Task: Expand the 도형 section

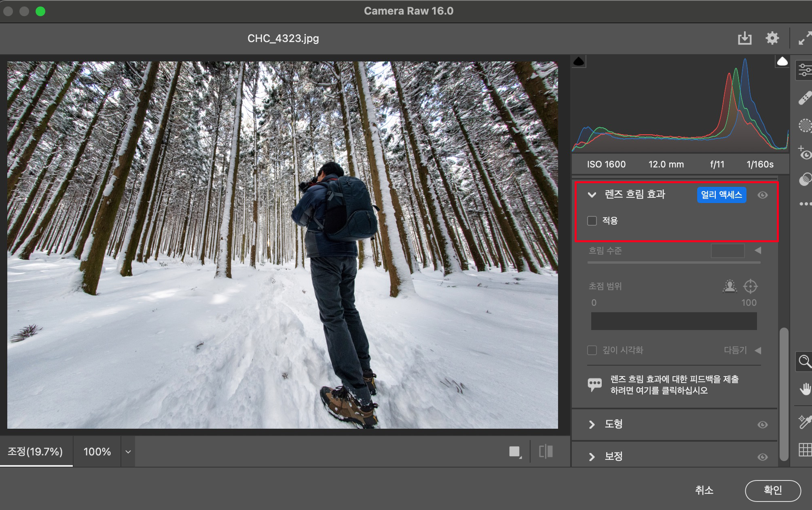Action: coord(592,425)
